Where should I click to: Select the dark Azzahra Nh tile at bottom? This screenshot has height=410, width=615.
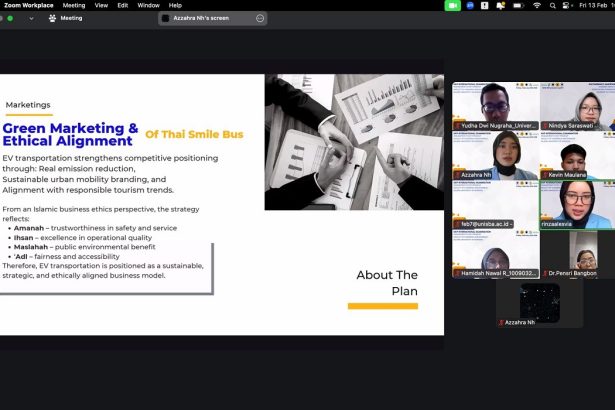pos(540,303)
